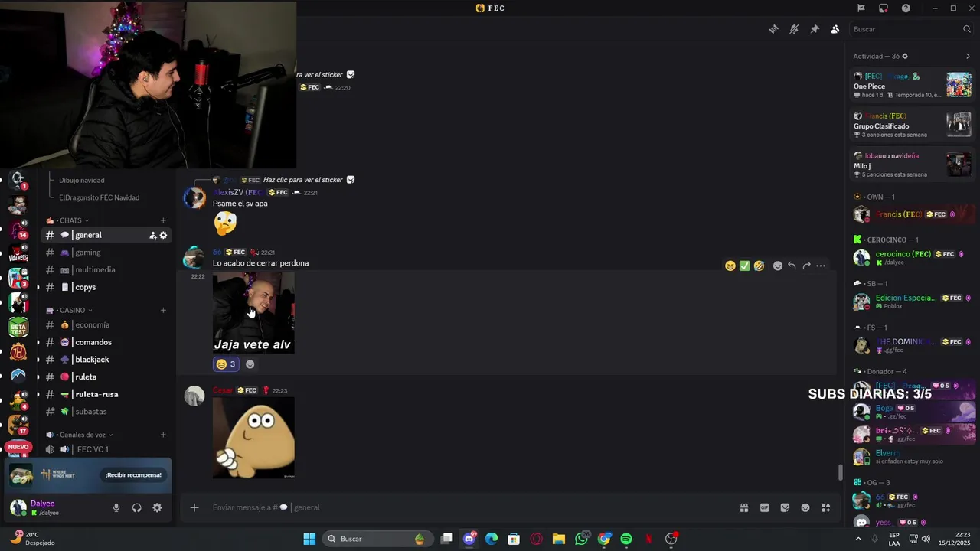Open the subastas channel

[x=106, y=412]
